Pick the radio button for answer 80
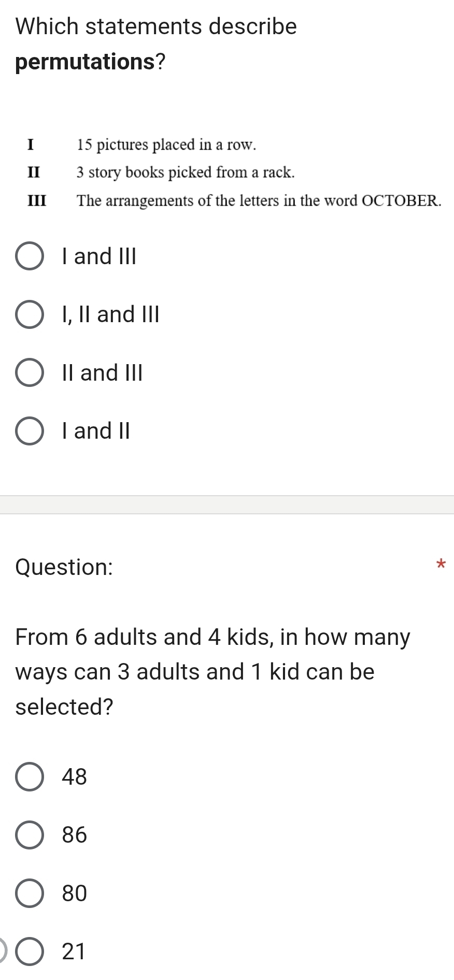This screenshot has width=454, height=980. pyautogui.click(x=30, y=893)
